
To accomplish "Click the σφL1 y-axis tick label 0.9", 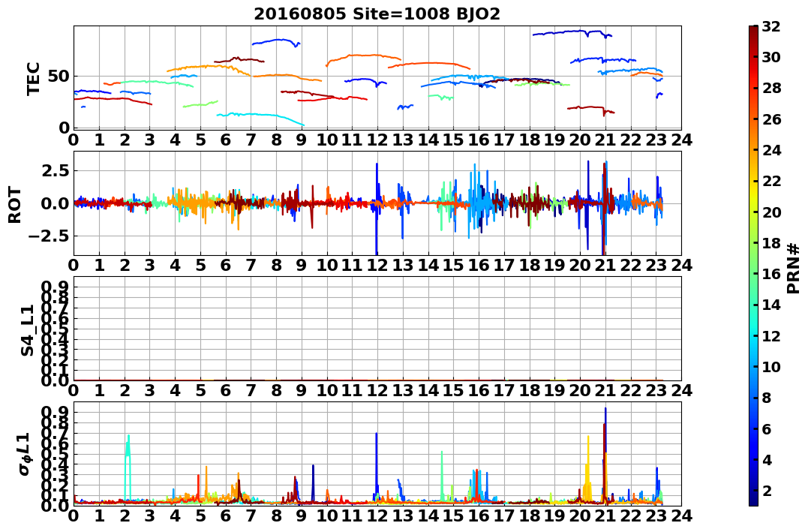I will click(x=55, y=412).
